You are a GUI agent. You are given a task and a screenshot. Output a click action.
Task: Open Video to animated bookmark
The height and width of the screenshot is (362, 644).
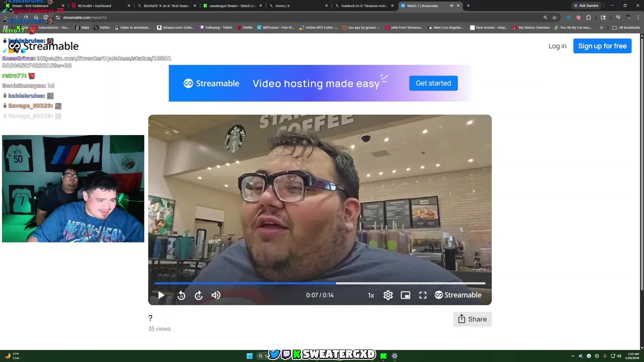click(x=132, y=28)
